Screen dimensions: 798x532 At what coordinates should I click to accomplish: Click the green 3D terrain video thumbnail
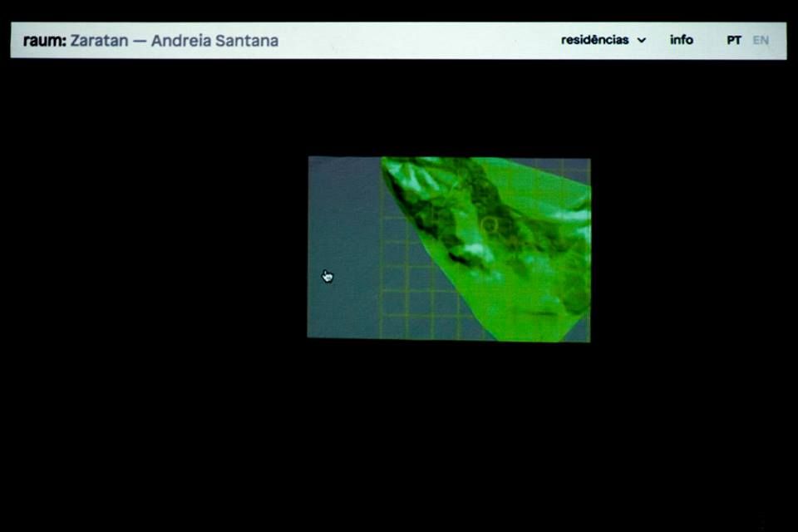pos(449,249)
